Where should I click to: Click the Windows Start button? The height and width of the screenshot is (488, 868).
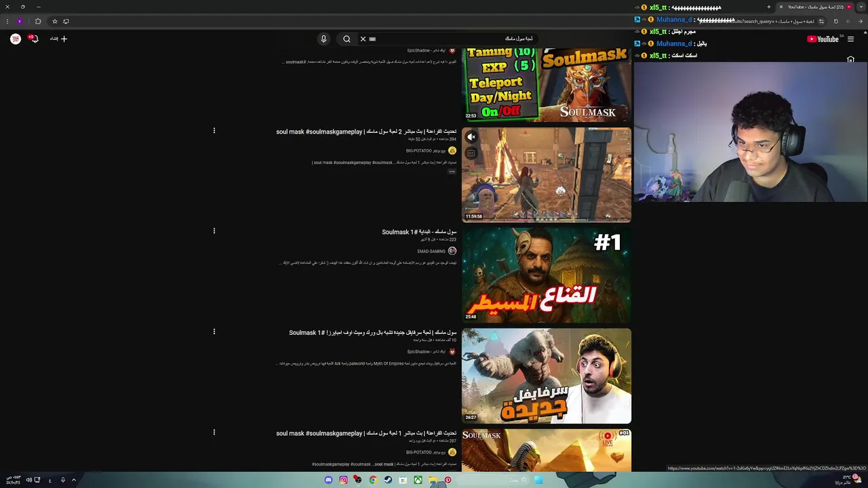pyautogui.click(x=538, y=480)
